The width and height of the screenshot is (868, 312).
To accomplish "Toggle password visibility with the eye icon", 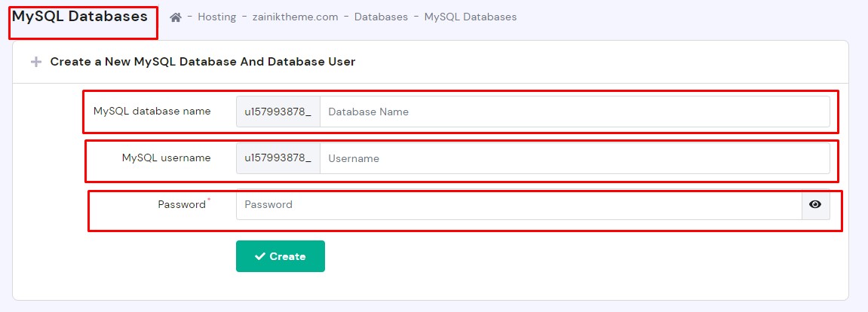I will pyautogui.click(x=815, y=204).
